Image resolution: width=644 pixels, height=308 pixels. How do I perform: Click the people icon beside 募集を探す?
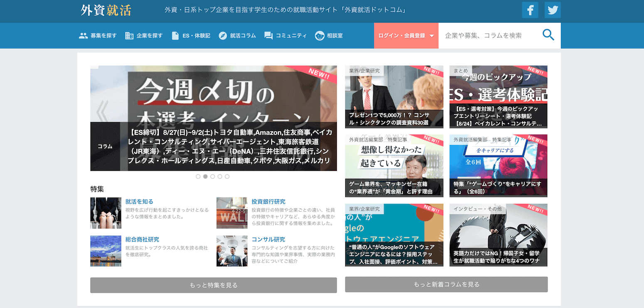[x=84, y=36]
